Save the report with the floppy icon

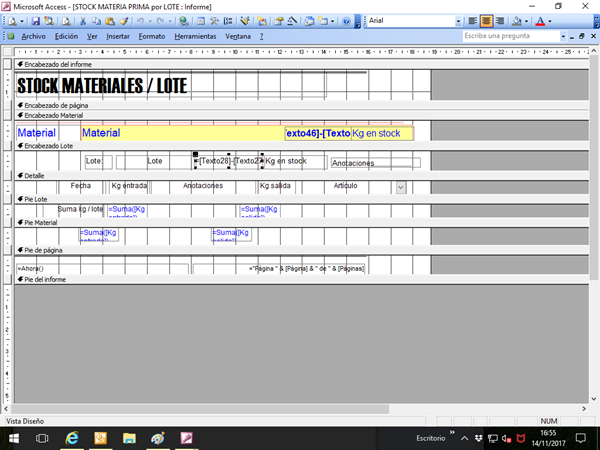(x=36, y=21)
